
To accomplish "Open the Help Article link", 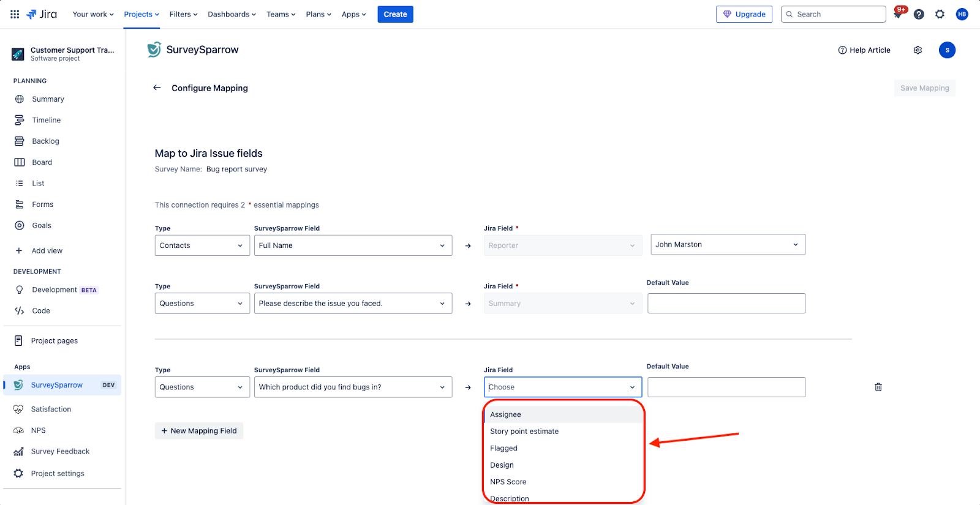I will [x=864, y=50].
